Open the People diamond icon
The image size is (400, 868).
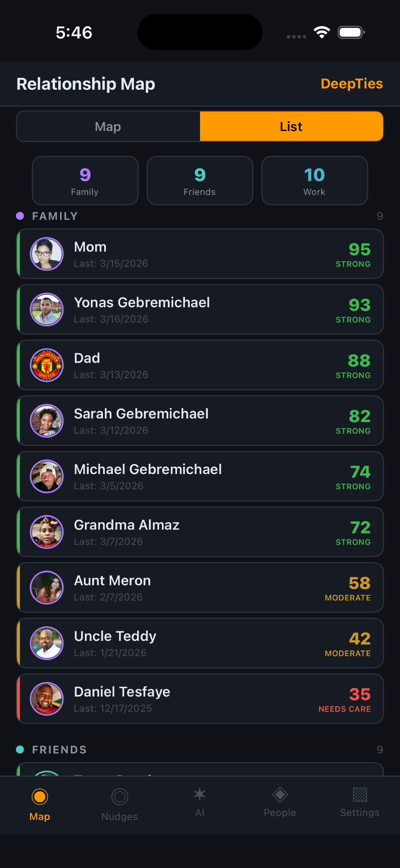280,794
